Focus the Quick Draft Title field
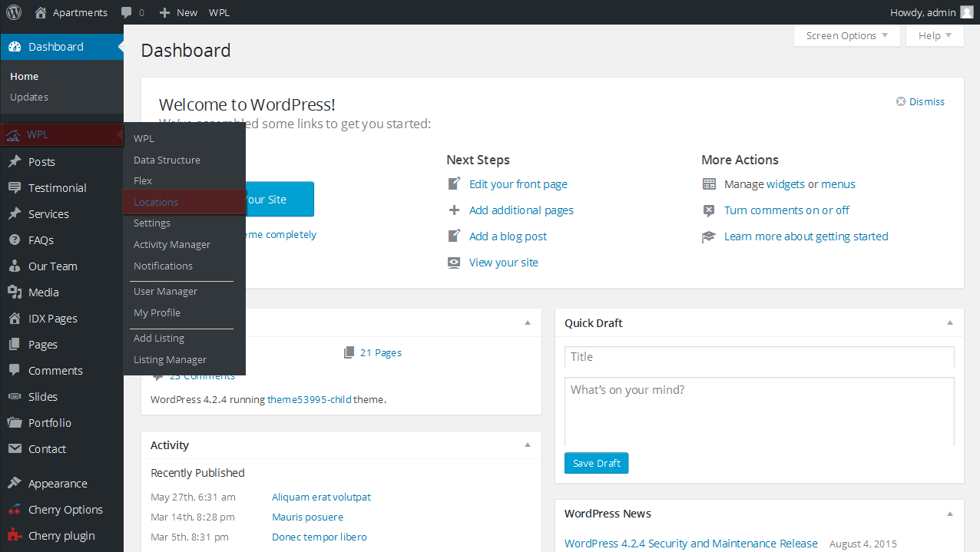The width and height of the screenshot is (980, 552). coord(760,357)
